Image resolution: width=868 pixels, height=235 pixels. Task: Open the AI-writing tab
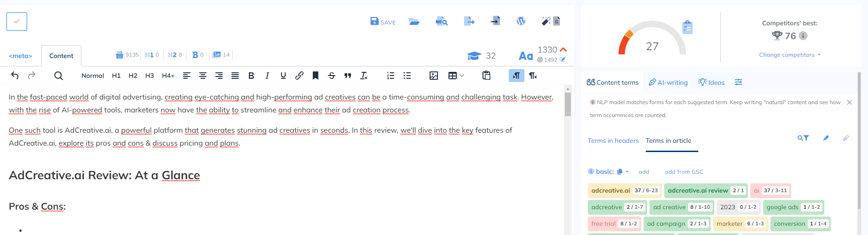(668, 82)
